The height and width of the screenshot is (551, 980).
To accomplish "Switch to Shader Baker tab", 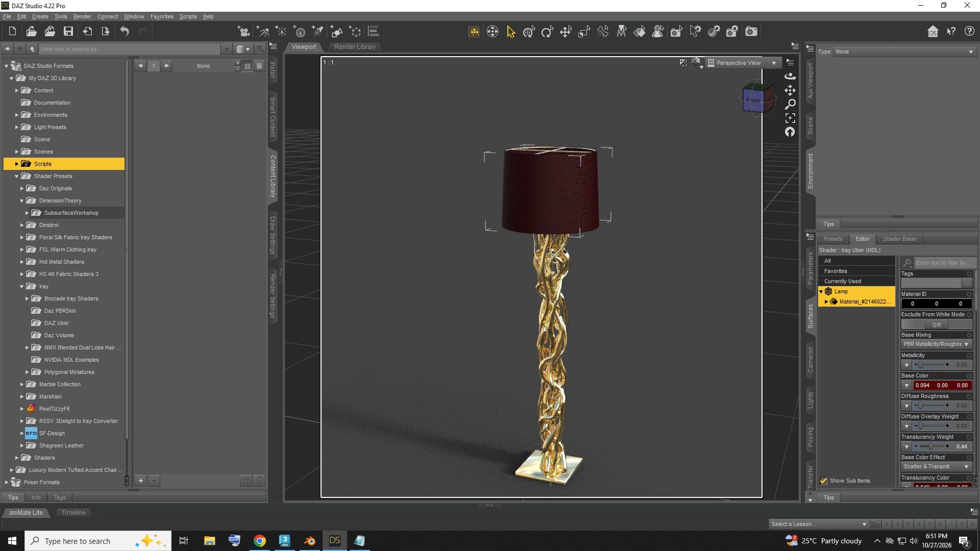I will coord(899,239).
